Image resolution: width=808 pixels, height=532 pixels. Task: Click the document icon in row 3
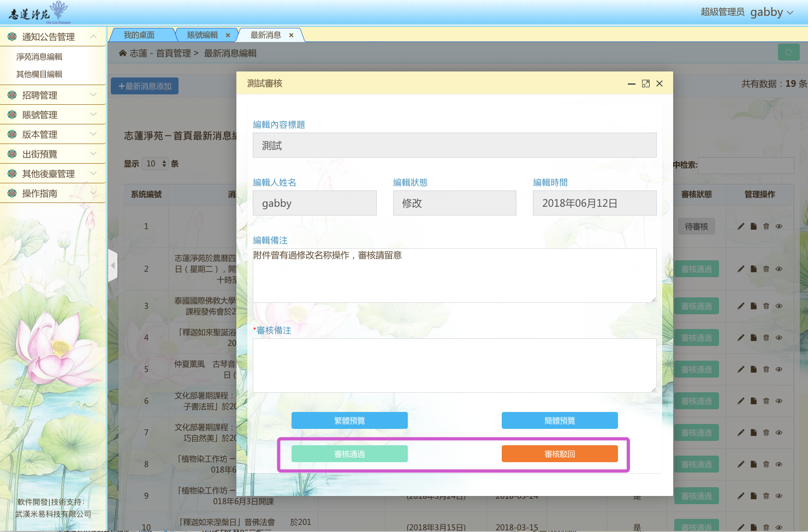[x=753, y=306]
